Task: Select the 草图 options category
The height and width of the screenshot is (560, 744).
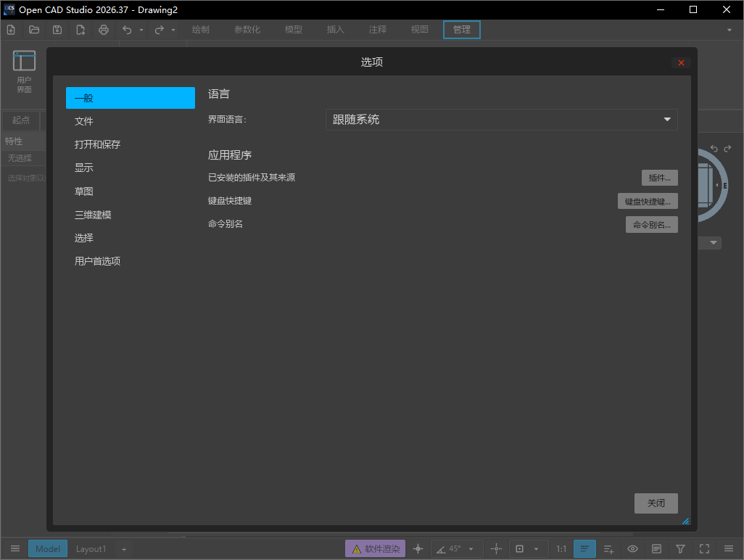Action: tap(131, 192)
